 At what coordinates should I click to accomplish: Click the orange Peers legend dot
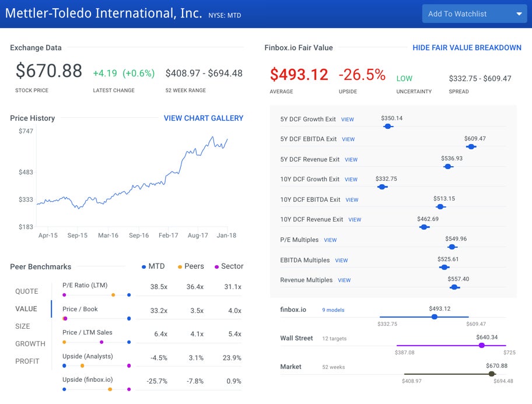[180, 267]
